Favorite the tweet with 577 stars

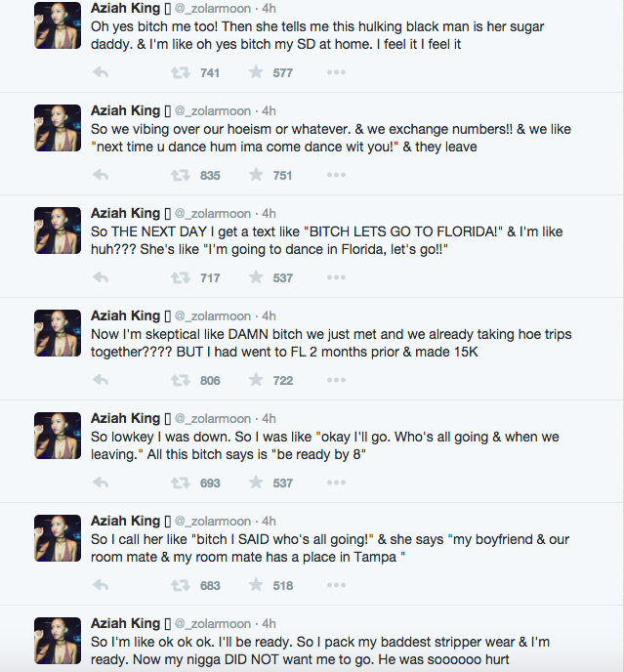coord(256,72)
